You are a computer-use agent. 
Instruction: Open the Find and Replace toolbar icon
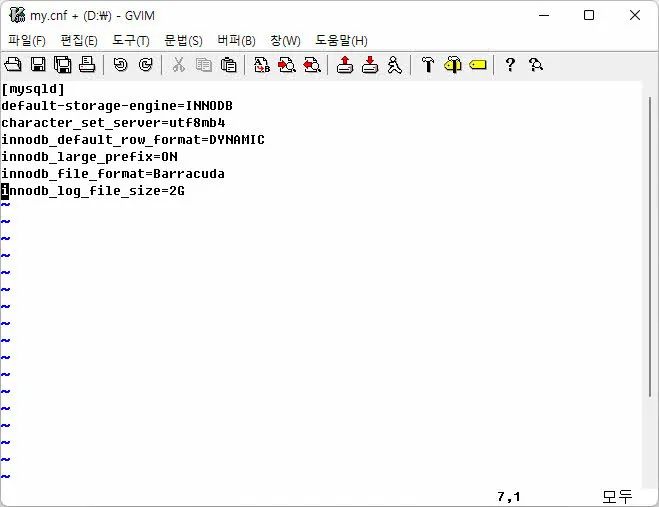pos(262,65)
